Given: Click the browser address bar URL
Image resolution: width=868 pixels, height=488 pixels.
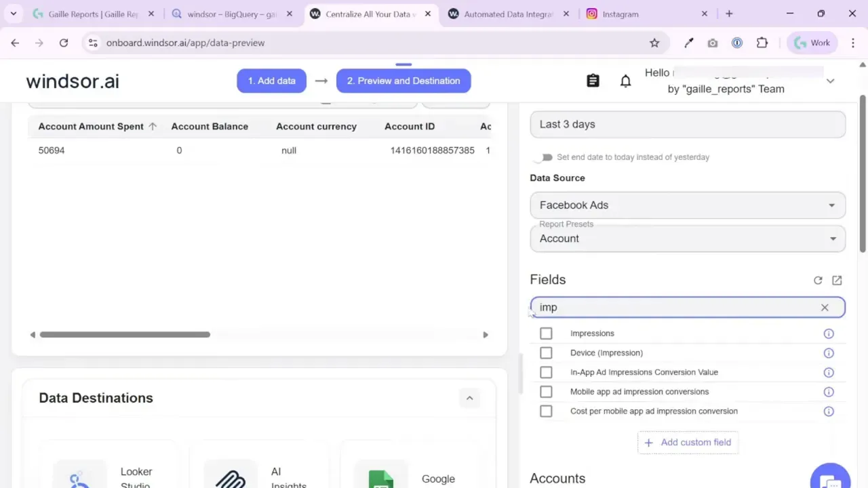Looking at the screenshot, I should tap(185, 43).
